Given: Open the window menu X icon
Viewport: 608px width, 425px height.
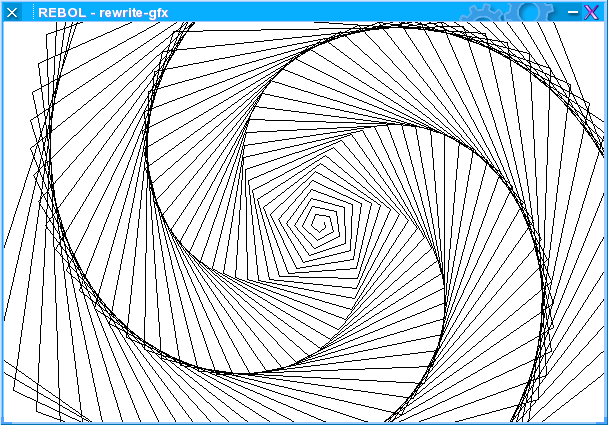Looking at the screenshot, I should [x=12, y=12].
